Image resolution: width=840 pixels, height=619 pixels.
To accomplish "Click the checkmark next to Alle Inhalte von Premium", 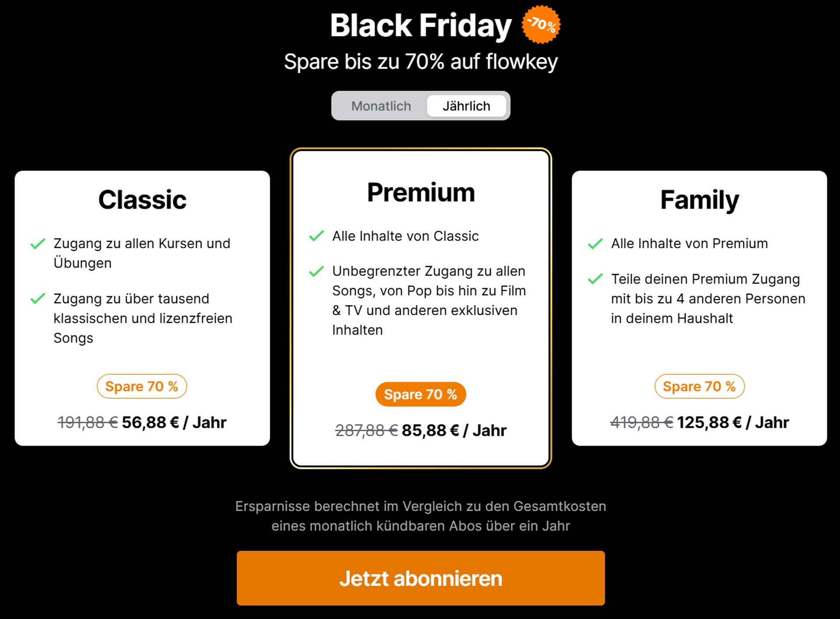I will coord(596,243).
